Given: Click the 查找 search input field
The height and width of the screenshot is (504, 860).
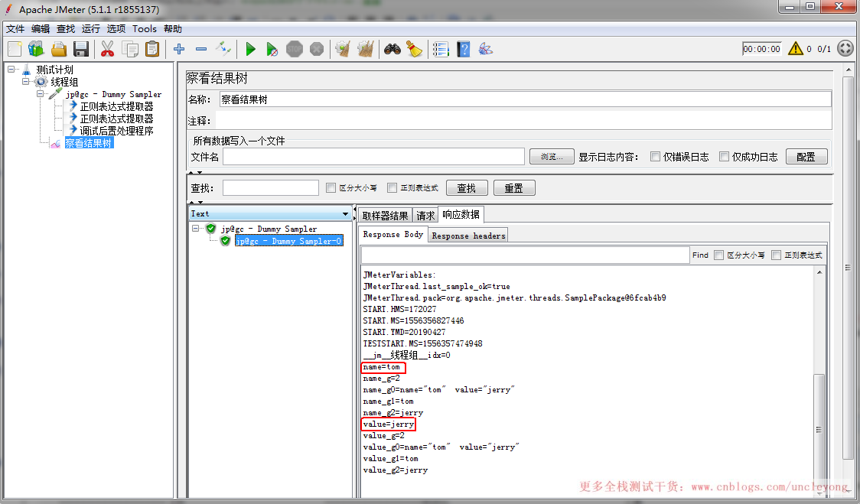Looking at the screenshot, I should tap(270, 187).
